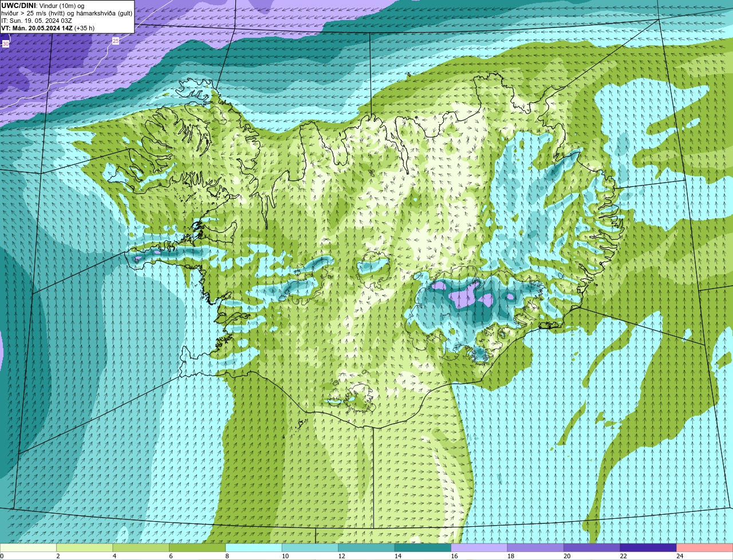Click the legend scale label "4"
This screenshot has width=733, height=560.
(115, 556)
